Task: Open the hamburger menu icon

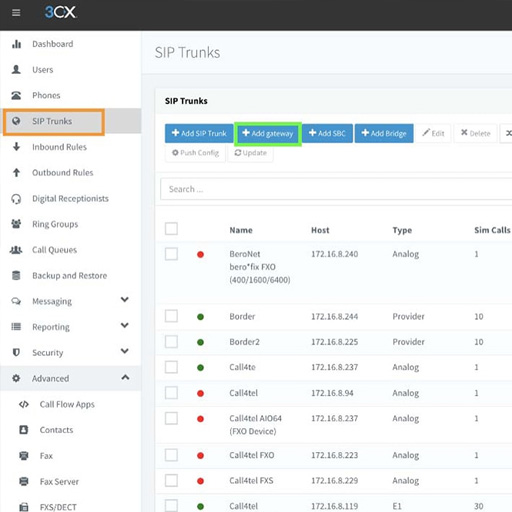Action: pos(16,13)
